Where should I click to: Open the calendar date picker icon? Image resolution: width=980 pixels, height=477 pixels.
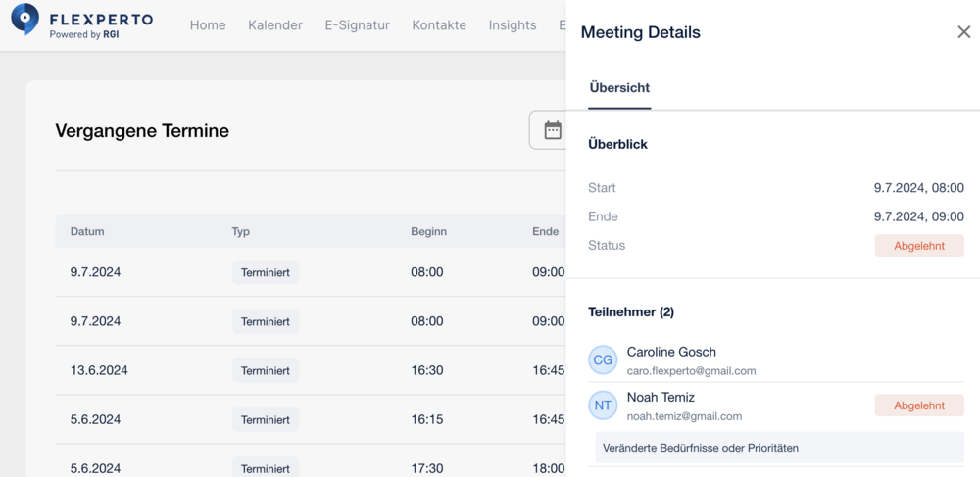tap(553, 130)
